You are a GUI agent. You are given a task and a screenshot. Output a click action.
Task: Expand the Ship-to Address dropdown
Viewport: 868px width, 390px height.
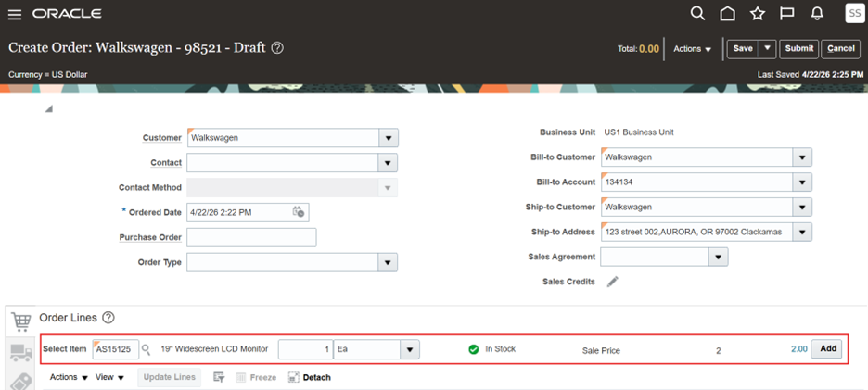(x=802, y=232)
